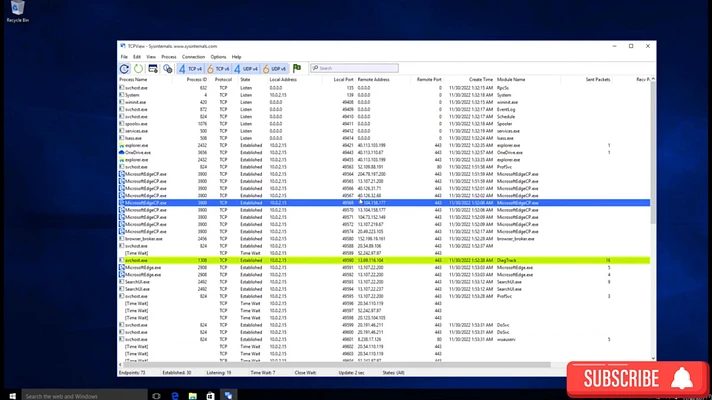Select the spoolsv.exe row
The height and width of the screenshot is (400, 712).
click(x=384, y=123)
